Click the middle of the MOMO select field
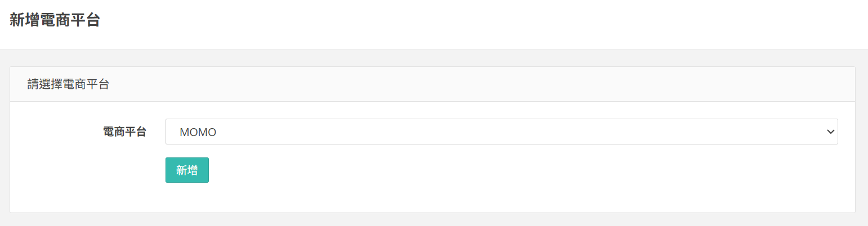 tap(501, 132)
